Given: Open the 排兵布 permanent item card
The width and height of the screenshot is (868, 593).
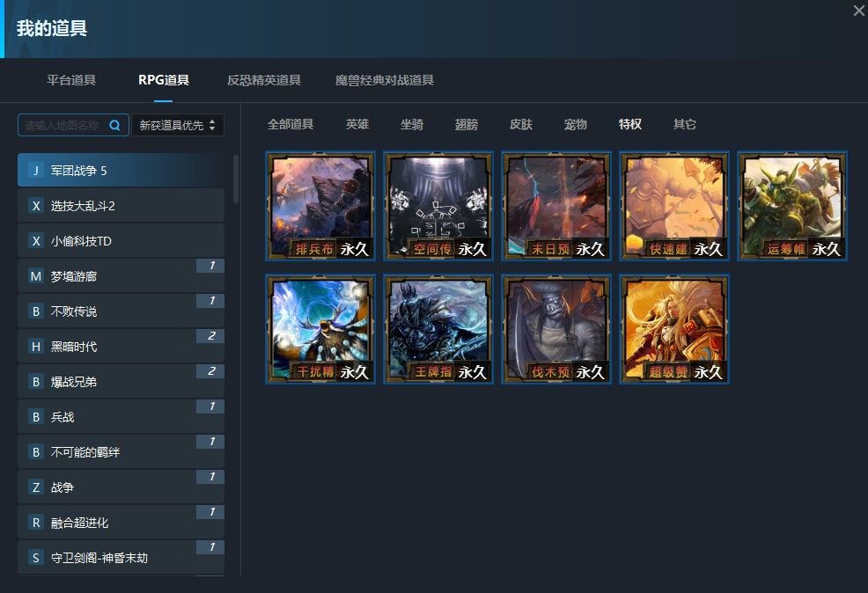Looking at the screenshot, I should (x=320, y=206).
